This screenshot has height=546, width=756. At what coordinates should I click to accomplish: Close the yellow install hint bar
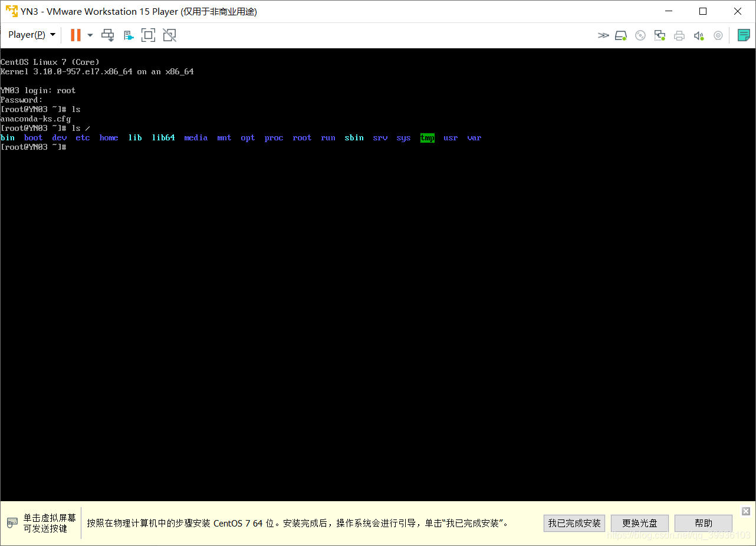click(746, 511)
